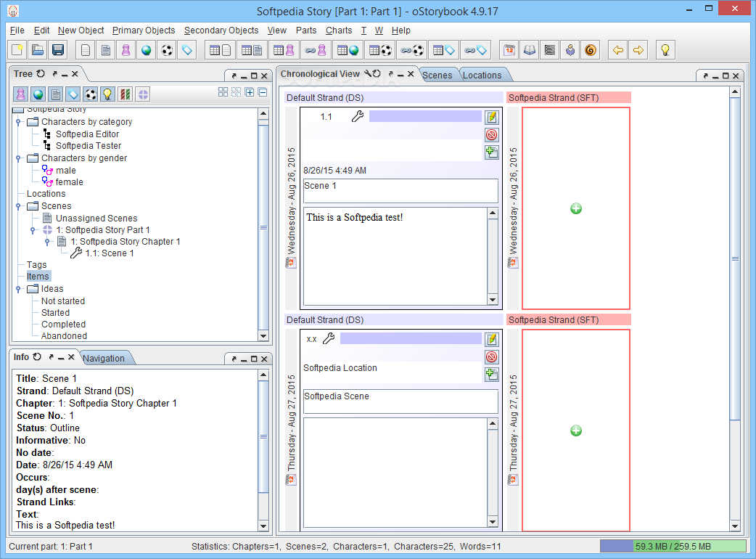This screenshot has width=756, height=559.
Task: Collapse the Characters by gender node
Action: (x=18, y=158)
